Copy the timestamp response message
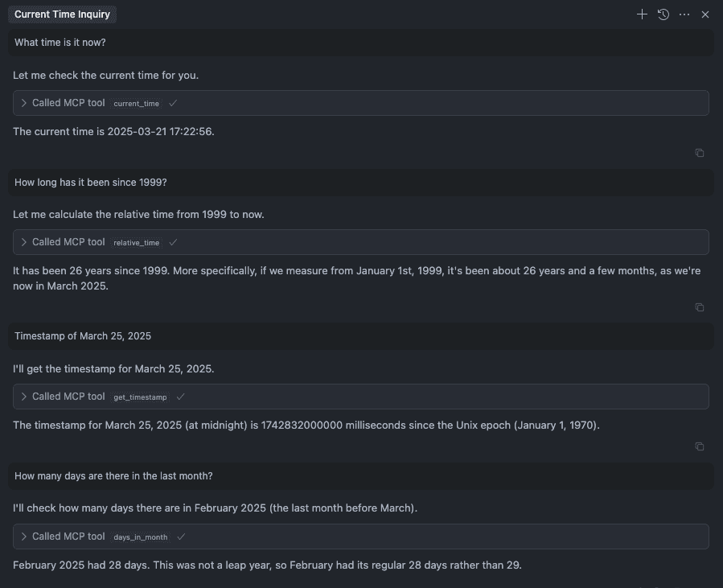Image resolution: width=723 pixels, height=588 pixels. coord(700,446)
